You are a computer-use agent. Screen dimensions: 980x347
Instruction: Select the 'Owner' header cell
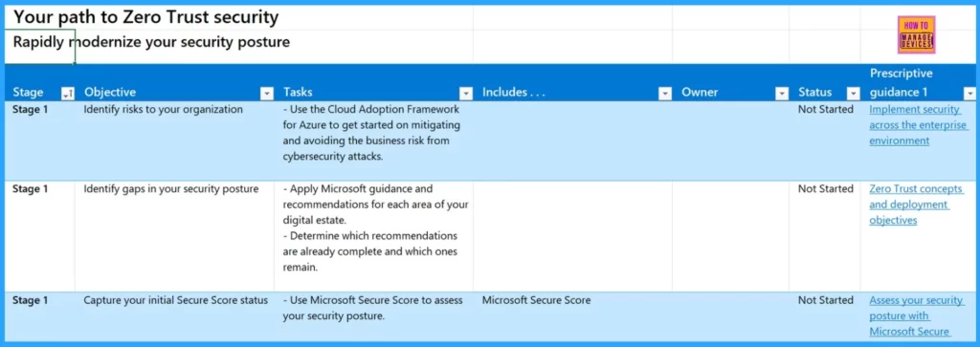coord(730,82)
